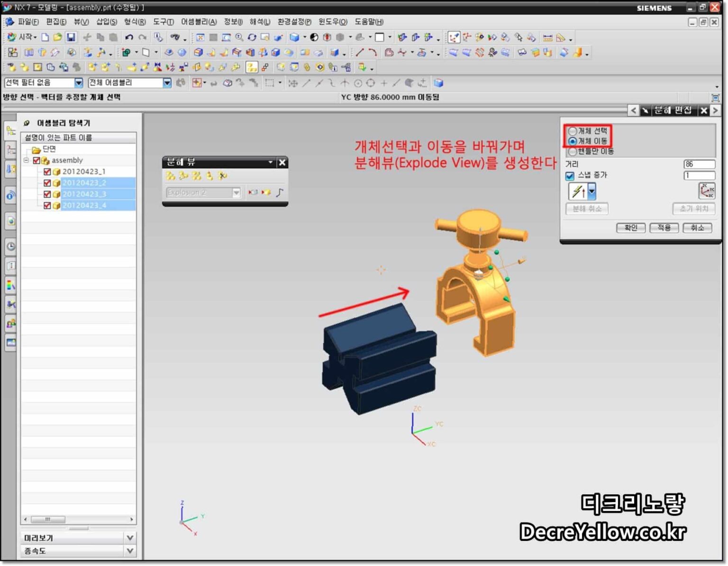Click the Tracelines icon in 분해 뷰
The width and height of the screenshot is (728, 566).
280,192
